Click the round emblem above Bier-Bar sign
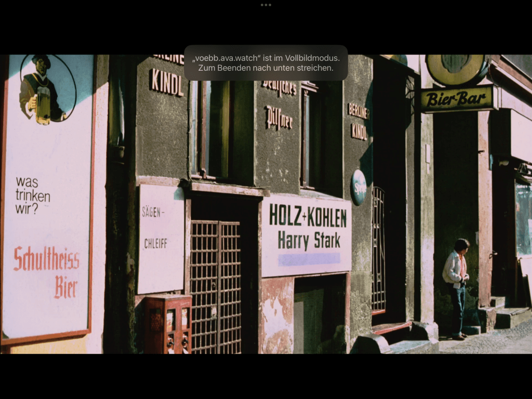Screen dimensions: 532x399 click(x=457, y=69)
